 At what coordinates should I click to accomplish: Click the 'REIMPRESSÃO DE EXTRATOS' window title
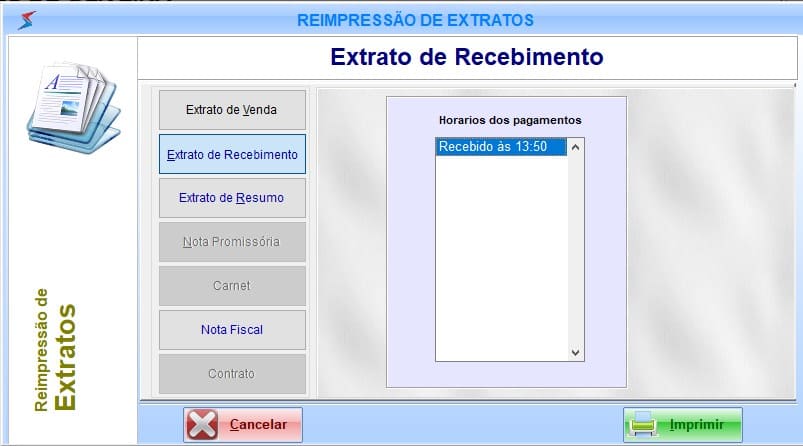415,20
